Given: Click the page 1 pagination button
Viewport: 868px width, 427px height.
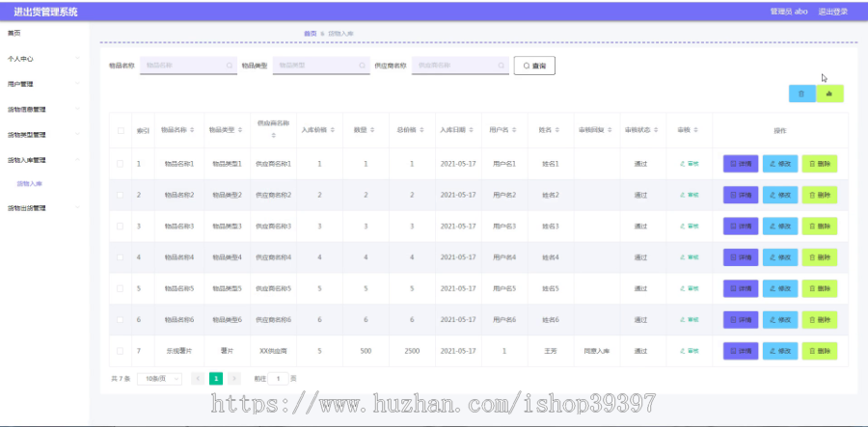Looking at the screenshot, I should (216, 379).
